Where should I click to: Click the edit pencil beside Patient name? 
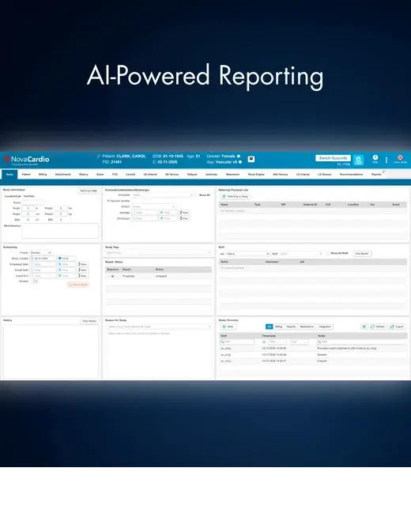tap(99, 156)
